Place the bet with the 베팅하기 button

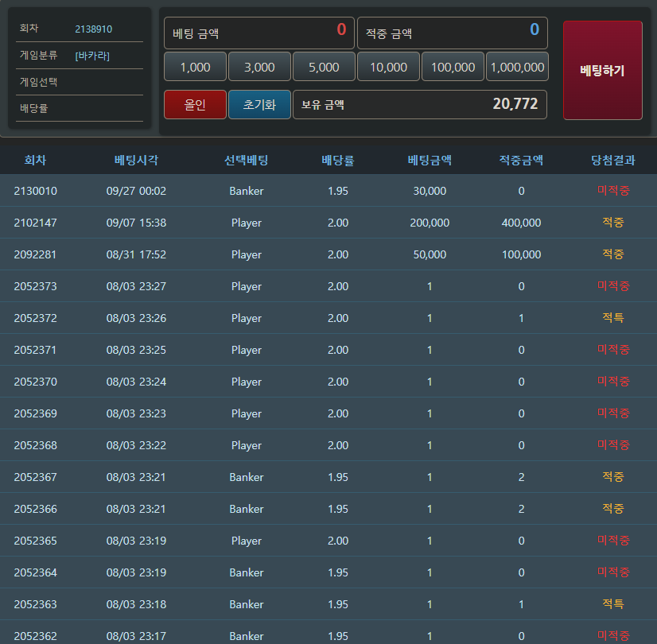pyautogui.click(x=603, y=70)
